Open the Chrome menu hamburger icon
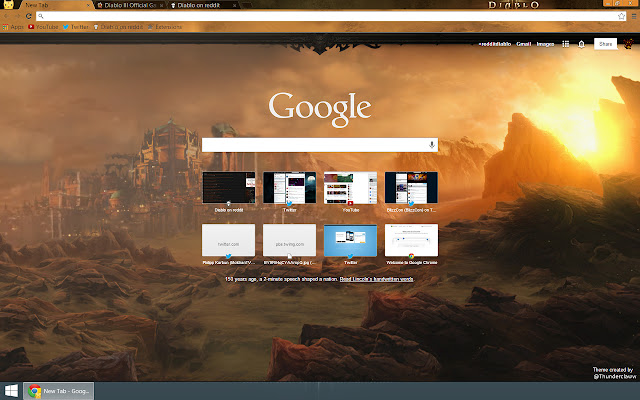 (634, 16)
